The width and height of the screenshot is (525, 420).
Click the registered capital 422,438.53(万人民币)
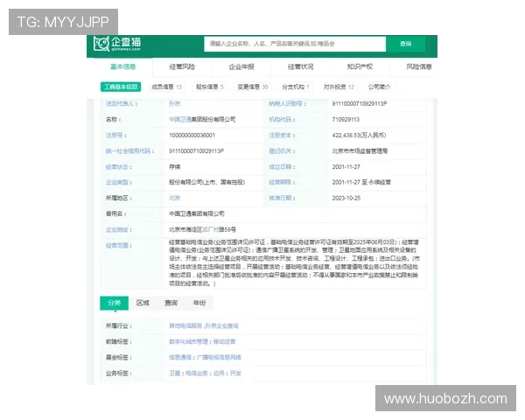(x=359, y=136)
